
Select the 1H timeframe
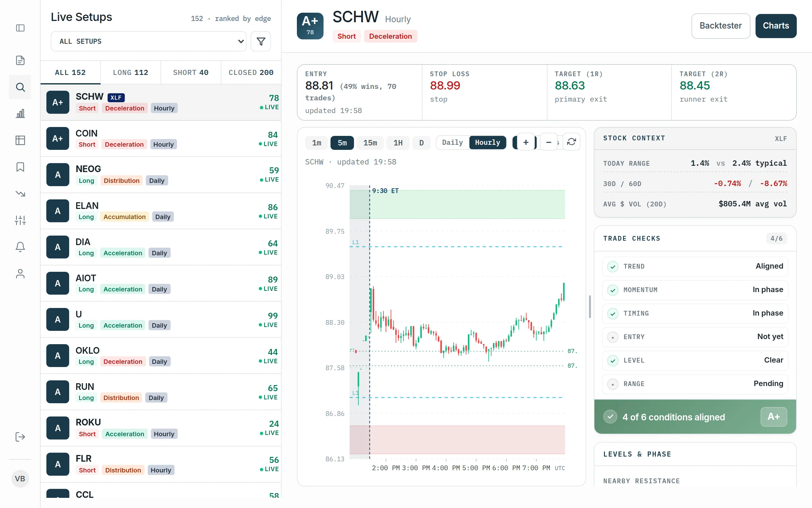pos(398,143)
